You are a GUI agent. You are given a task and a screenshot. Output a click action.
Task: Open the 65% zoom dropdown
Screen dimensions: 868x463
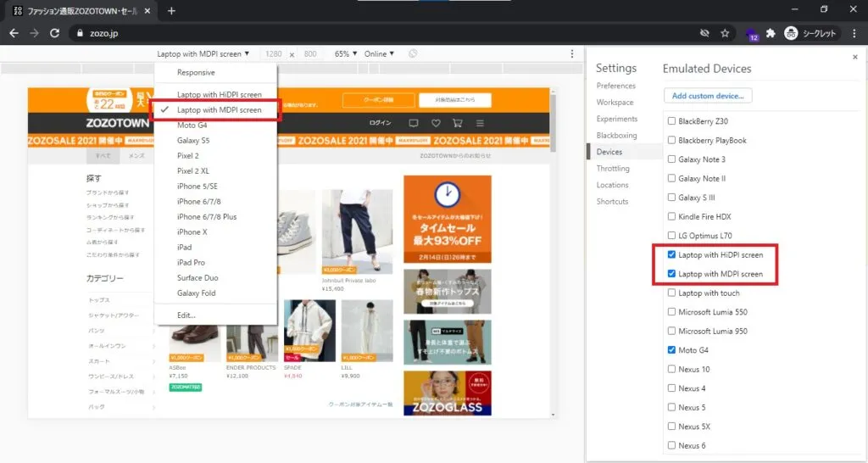point(346,53)
